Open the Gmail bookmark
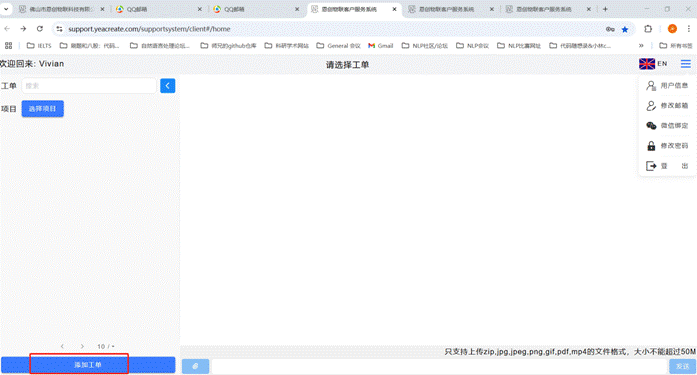 [x=381, y=45]
